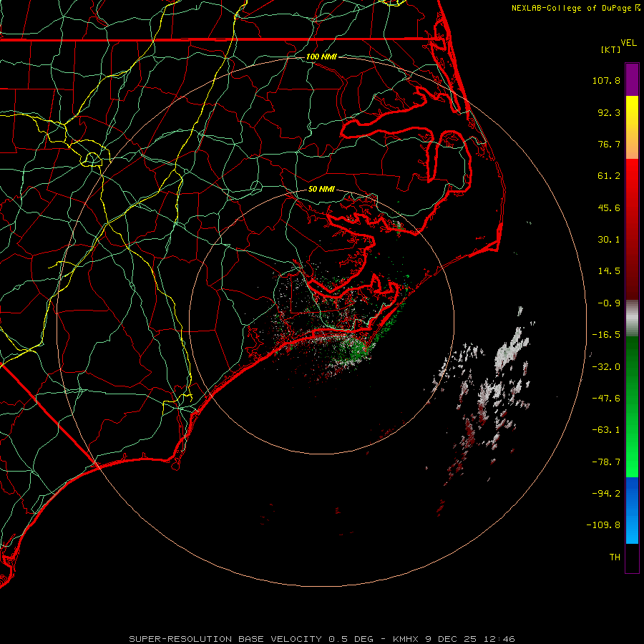Select the 107.8 legend value

[x=606, y=80]
